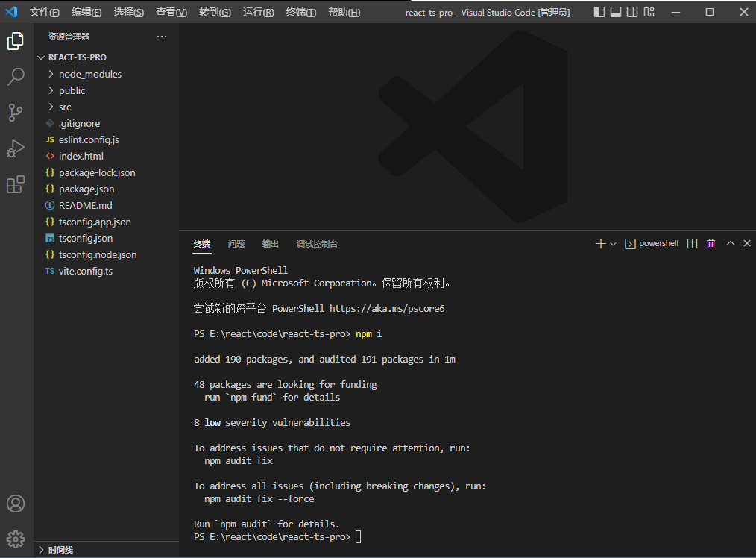
Task: Open the Accounts menu icon
Action: [x=16, y=504]
